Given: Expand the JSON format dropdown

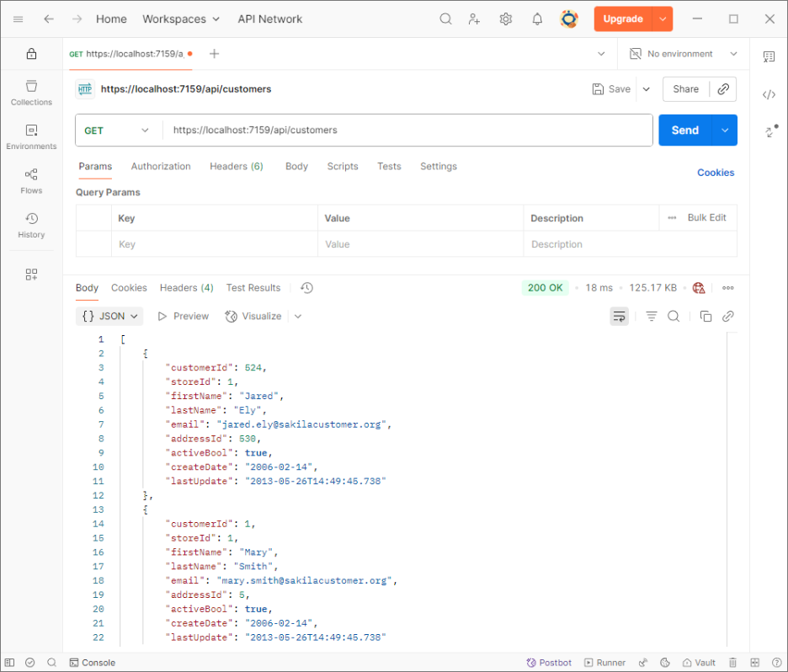Looking at the screenshot, I should coord(110,317).
